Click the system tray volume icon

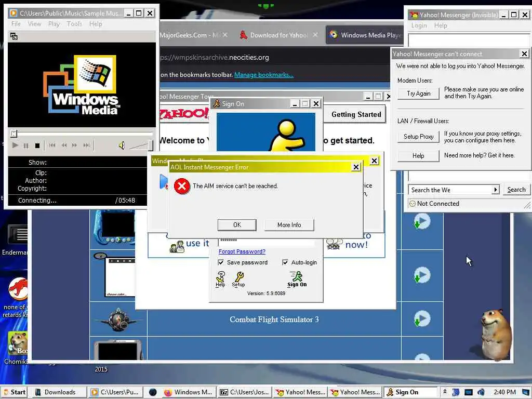pos(481,392)
